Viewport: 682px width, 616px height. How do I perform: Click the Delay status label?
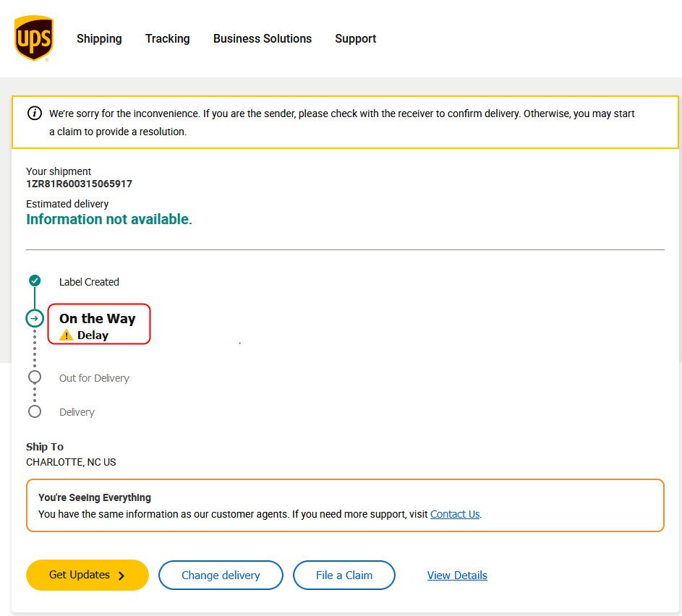[x=93, y=335]
